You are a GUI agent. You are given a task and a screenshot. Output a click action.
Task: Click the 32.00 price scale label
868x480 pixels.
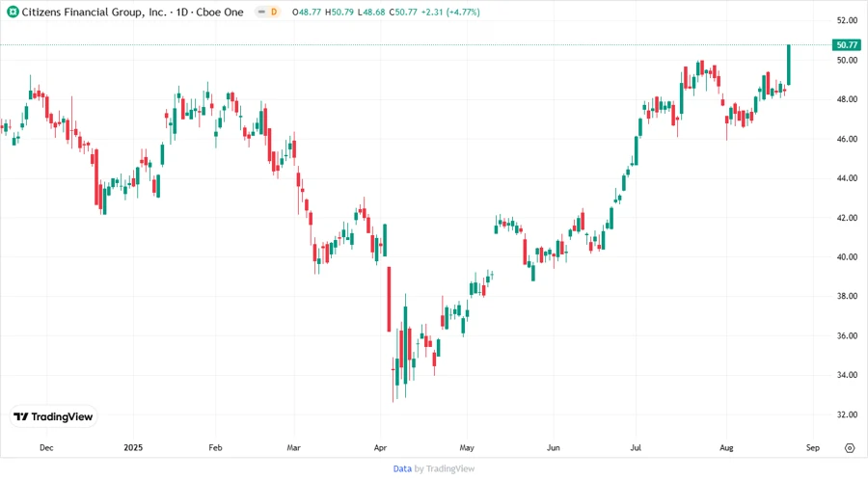tap(847, 414)
